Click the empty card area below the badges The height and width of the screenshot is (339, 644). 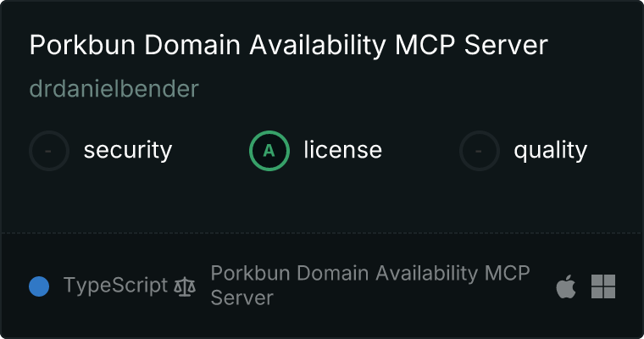point(322,202)
